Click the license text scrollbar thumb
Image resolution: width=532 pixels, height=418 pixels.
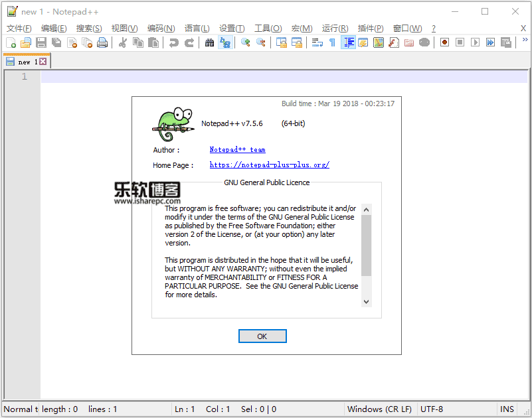click(366, 245)
